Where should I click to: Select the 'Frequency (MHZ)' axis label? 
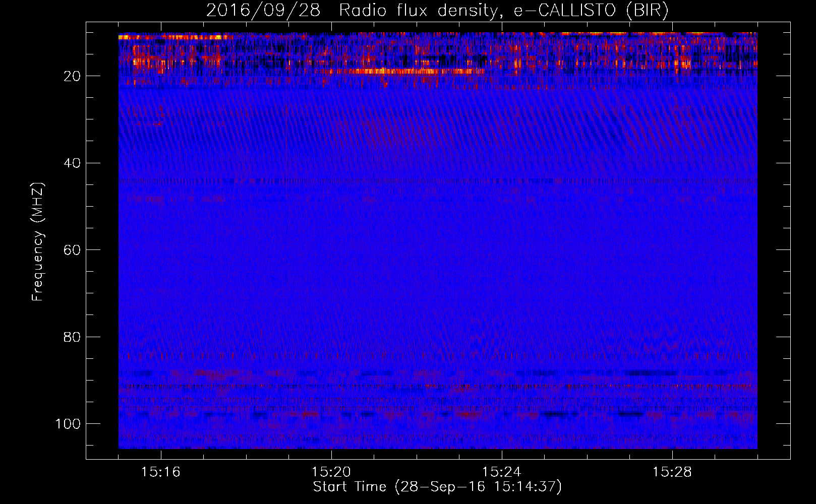38,241
